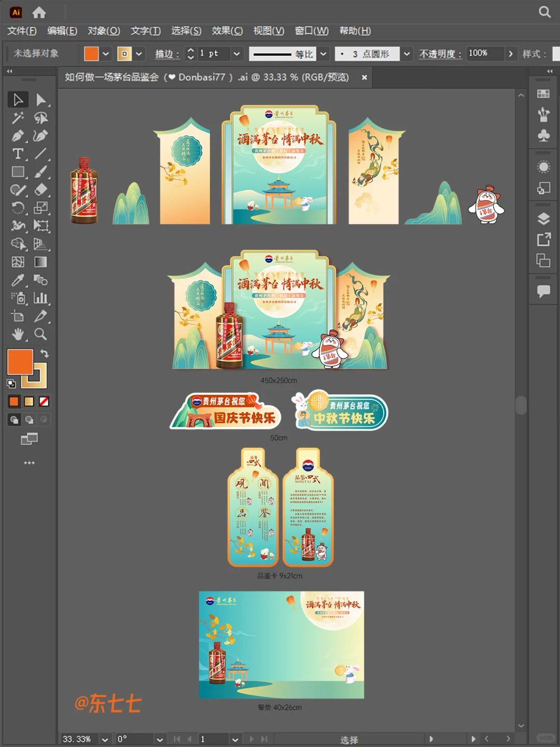This screenshot has height=747, width=560.
Task: Open artboard number navigation dropdown
Action: pos(235,739)
